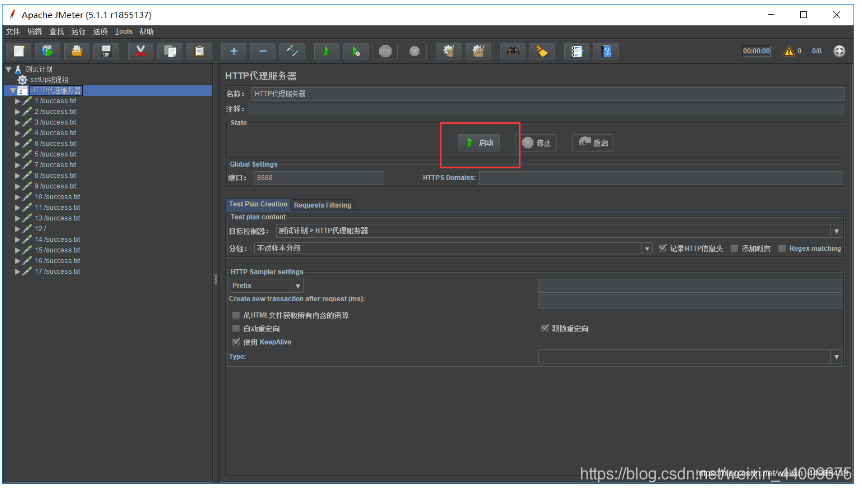Open the Prefix naming dropdown
The image size is (862, 493).
pyautogui.click(x=297, y=286)
